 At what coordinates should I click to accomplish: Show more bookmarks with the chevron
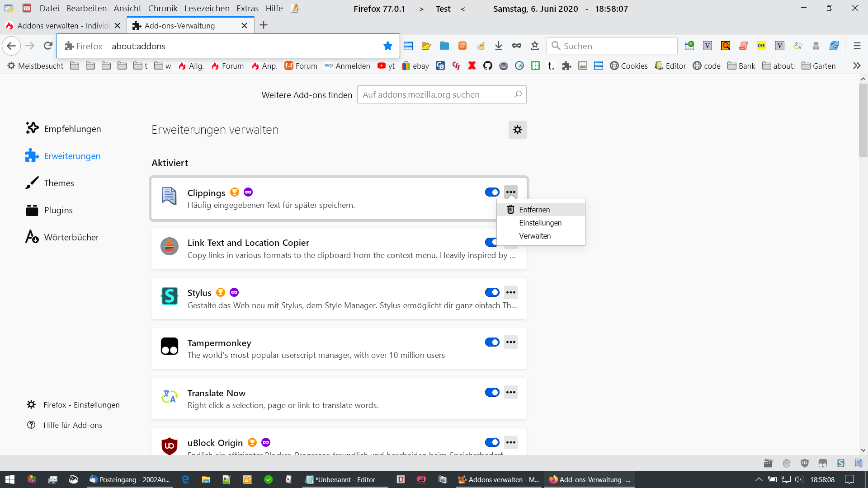click(x=856, y=66)
